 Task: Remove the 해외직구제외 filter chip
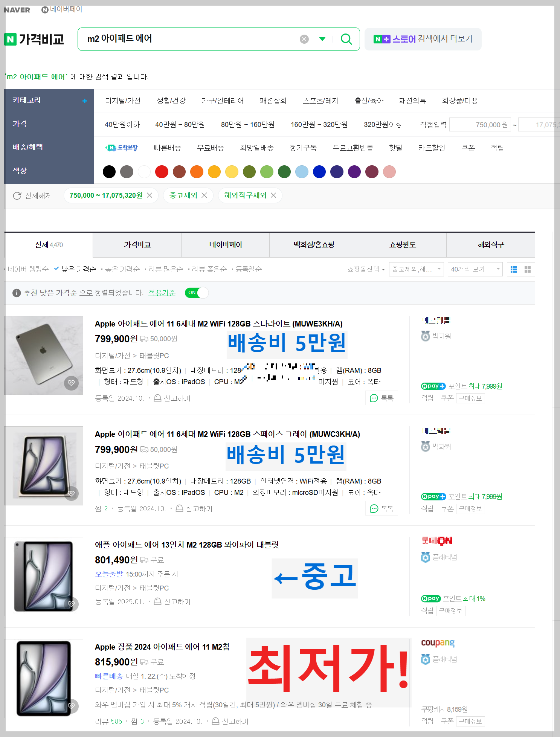click(273, 195)
